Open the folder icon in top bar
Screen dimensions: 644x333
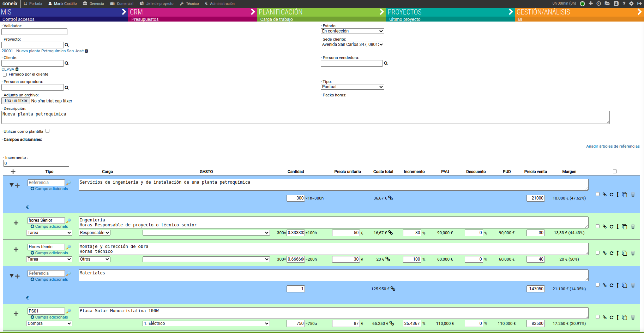(607, 4)
